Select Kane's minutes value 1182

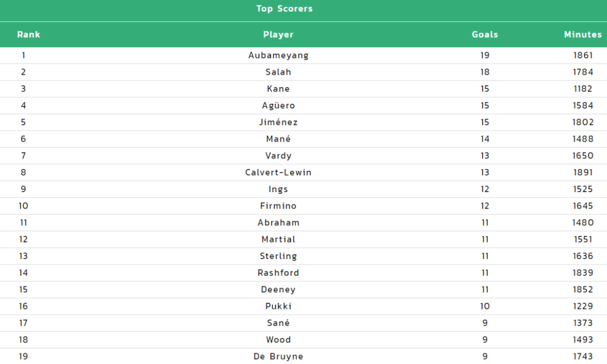(583, 89)
